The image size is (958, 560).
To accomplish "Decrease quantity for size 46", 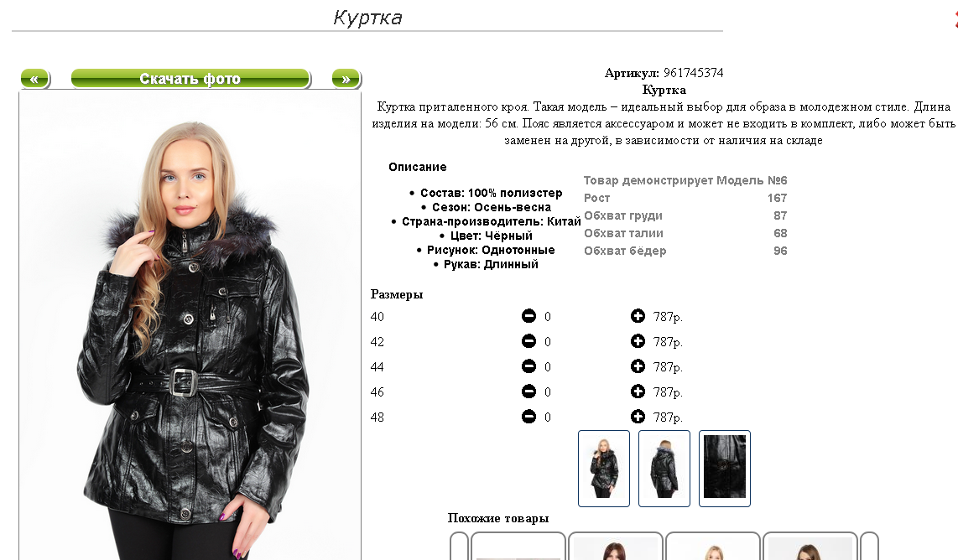I will pos(528,391).
